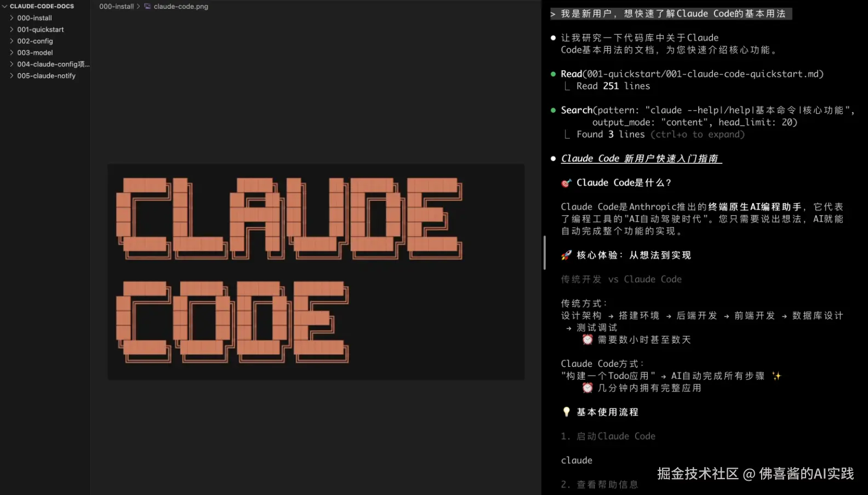Click the sparkles emoji after 'AI自动完成所有步骤'
Image resolution: width=868 pixels, height=495 pixels.
[776, 376]
